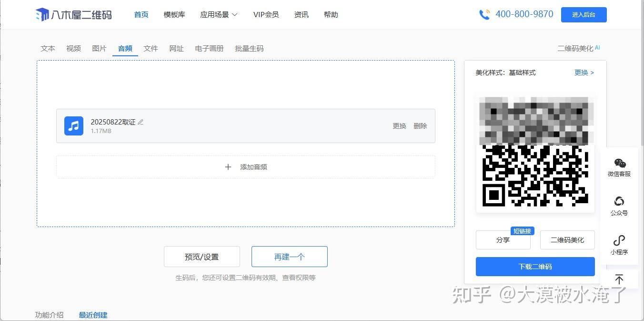Viewport: 644px width, 321px height.
Task: Open 更换 > to change beautify style
Action: click(x=584, y=72)
